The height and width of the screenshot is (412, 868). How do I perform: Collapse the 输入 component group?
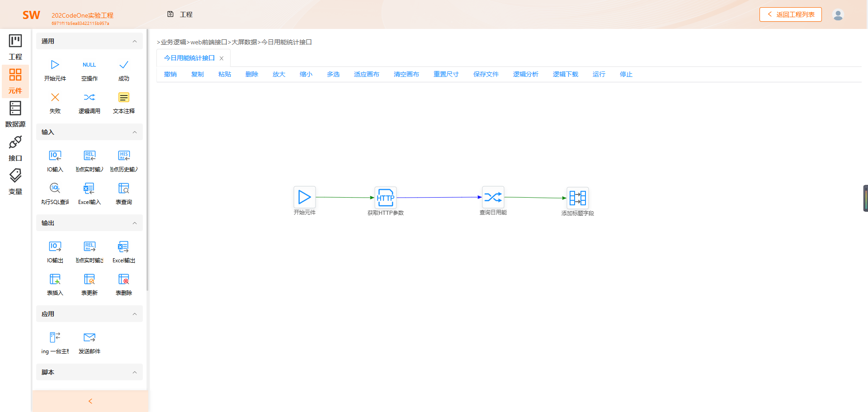134,132
